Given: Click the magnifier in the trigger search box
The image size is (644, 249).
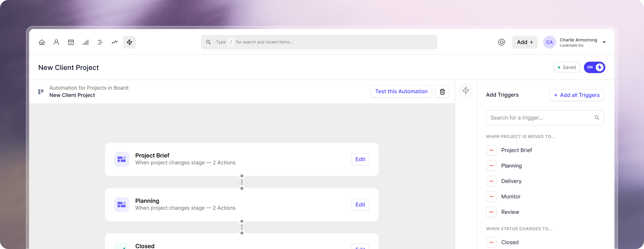Looking at the screenshot, I should click(x=597, y=117).
